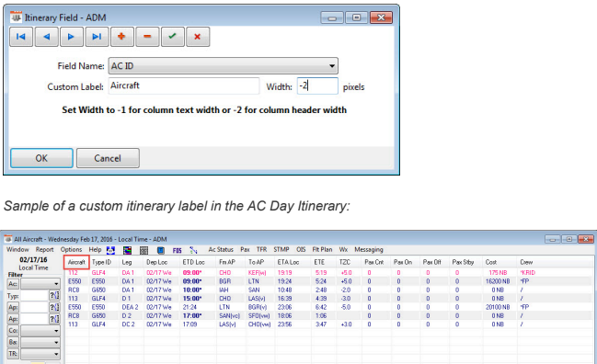
Task: Click the SFO(vw) destination cell
Action: click(258, 315)
